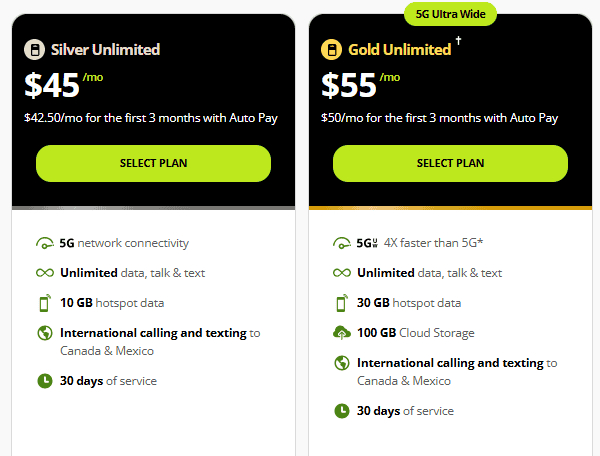This screenshot has width=600, height=456.
Task: Click the dagger footnote beside Gold Unlimited
Action: [458, 43]
